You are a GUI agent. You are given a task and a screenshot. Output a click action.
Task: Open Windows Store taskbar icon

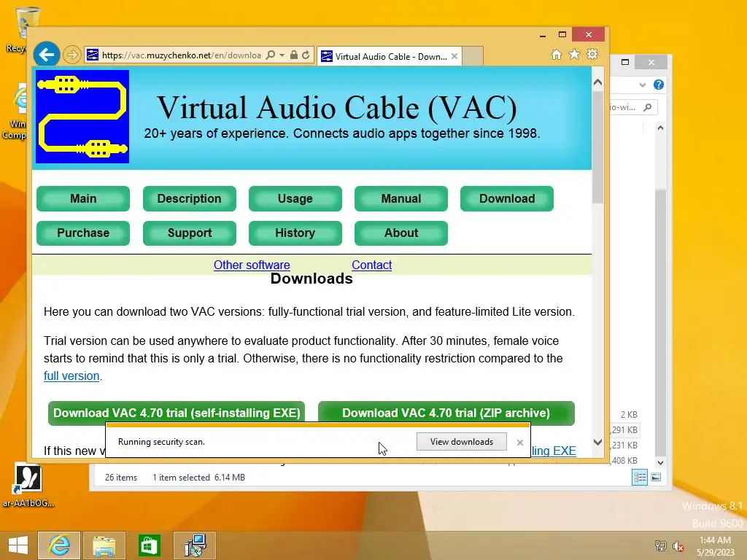click(x=149, y=545)
